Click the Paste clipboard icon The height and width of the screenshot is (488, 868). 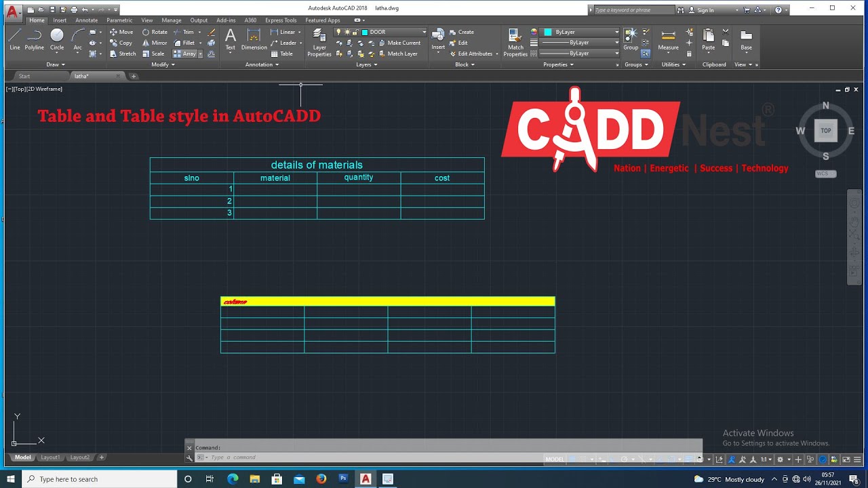click(x=708, y=39)
